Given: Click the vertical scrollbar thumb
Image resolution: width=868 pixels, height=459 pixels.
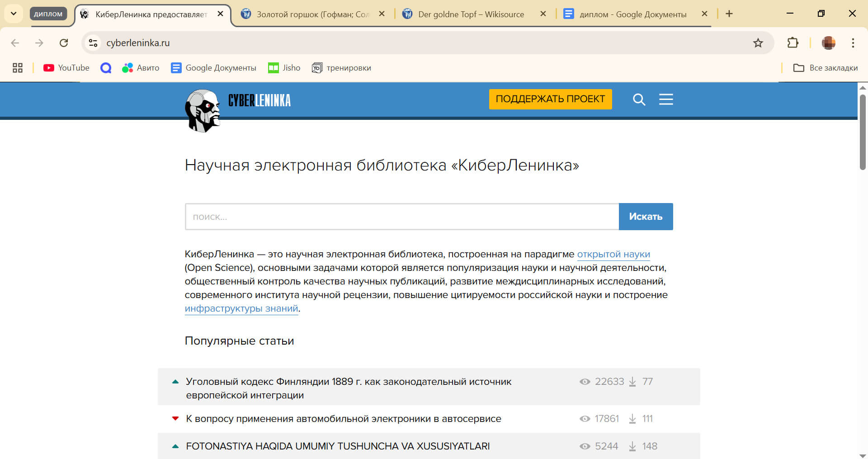Looking at the screenshot, I should (x=863, y=132).
